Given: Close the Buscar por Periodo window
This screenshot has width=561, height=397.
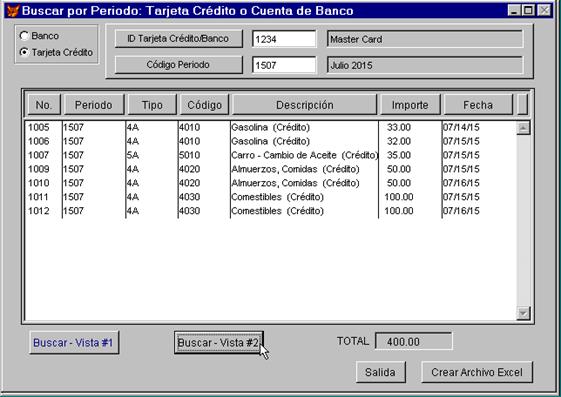Looking at the screenshot, I should point(544,10).
